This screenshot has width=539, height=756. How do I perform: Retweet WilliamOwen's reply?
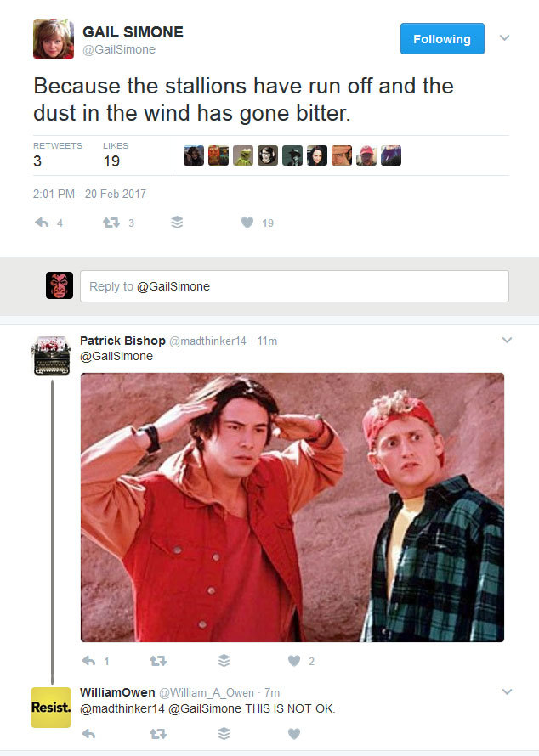pyautogui.click(x=158, y=734)
